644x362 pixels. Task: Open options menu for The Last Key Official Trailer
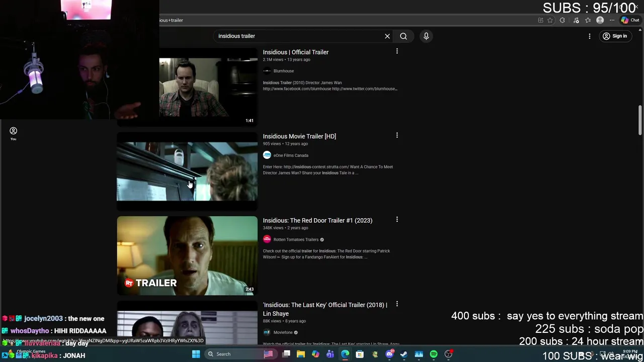397,304
